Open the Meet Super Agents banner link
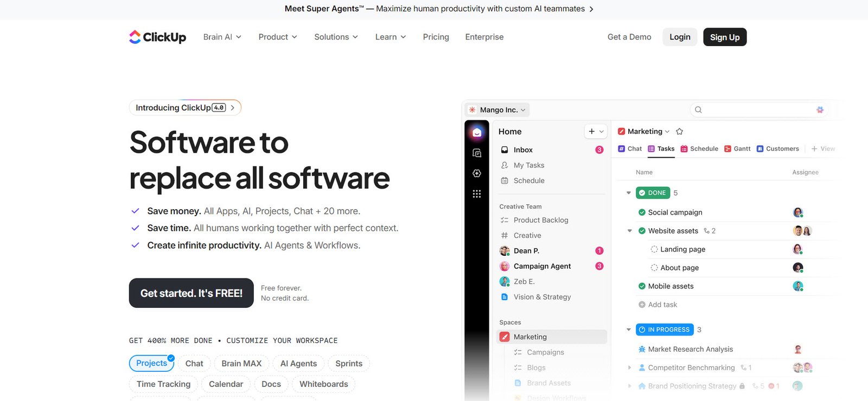This screenshot has width=868, height=401. [x=439, y=9]
